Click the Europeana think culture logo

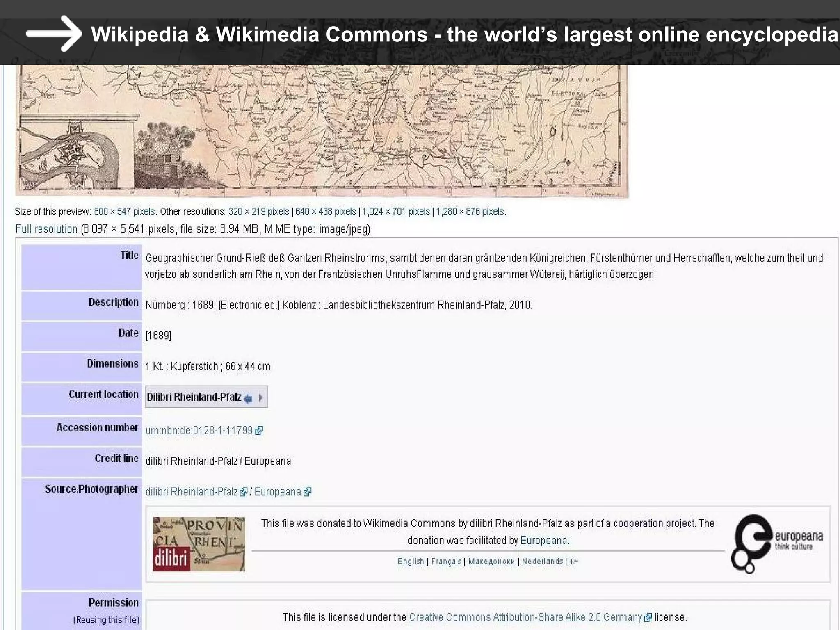pos(777,544)
